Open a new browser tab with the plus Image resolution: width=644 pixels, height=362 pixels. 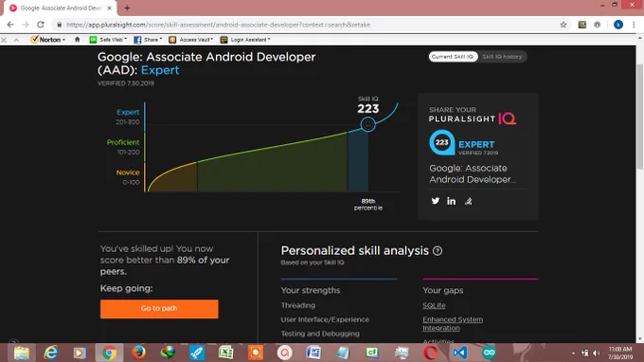[127, 8]
